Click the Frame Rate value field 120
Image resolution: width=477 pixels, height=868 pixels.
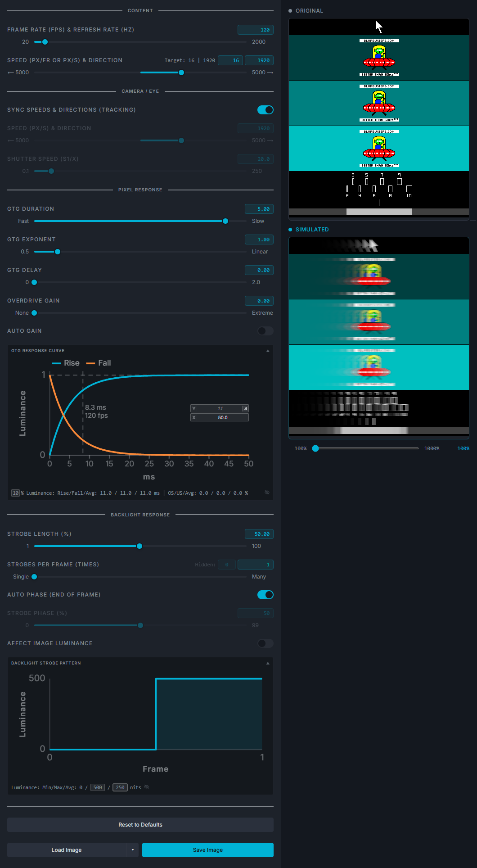[x=256, y=30]
